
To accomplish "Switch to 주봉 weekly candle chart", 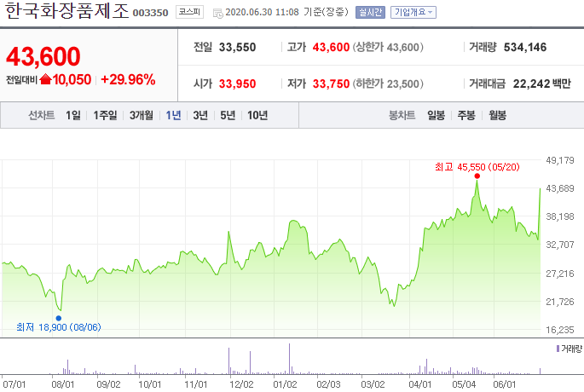I will 466,115.
